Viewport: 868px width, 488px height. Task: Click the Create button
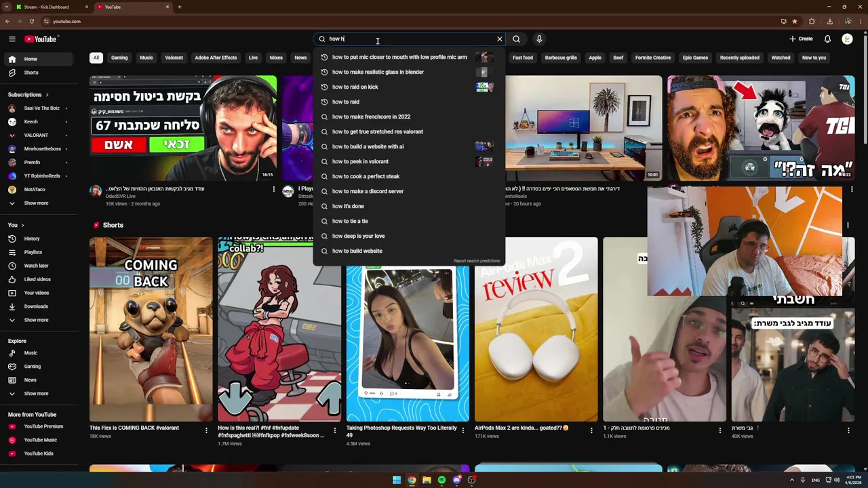pyautogui.click(x=801, y=39)
